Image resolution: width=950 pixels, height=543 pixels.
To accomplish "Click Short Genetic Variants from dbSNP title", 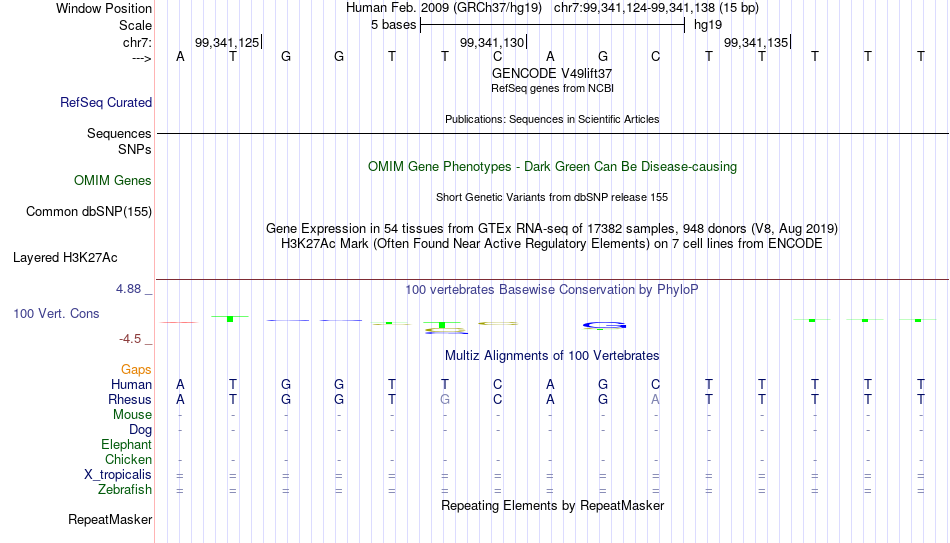I will tap(552, 198).
